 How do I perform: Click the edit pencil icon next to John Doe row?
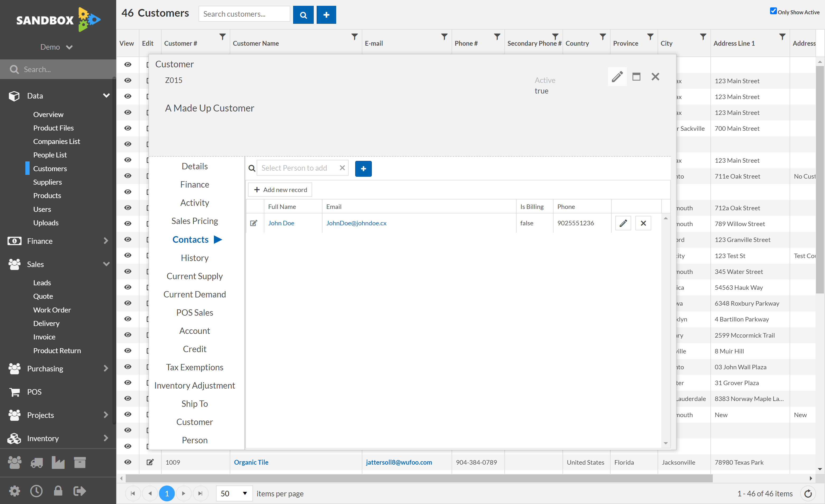pyautogui.click(x=624, y=223)
